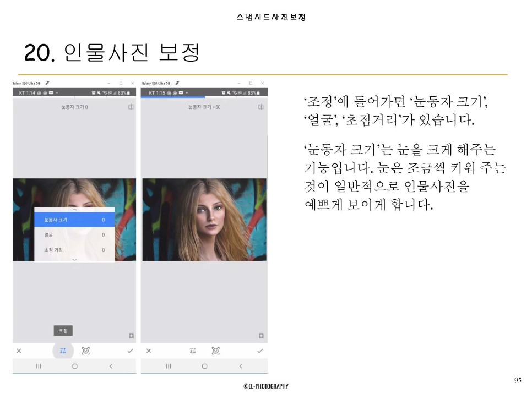Viewport: 532px width, 399px height.
Task: Click the 눈동자 크기 0 header label
Action: (74, 107)
